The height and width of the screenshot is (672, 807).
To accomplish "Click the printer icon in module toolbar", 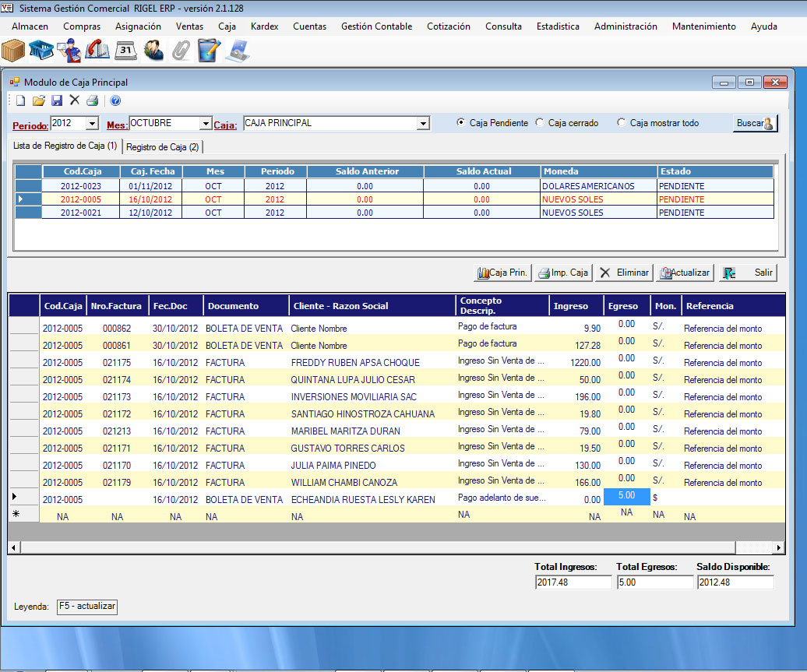I will (92, 100).
